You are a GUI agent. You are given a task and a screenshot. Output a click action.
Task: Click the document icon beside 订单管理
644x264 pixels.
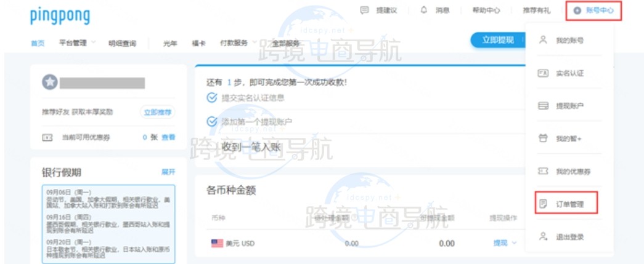(544, 204)
